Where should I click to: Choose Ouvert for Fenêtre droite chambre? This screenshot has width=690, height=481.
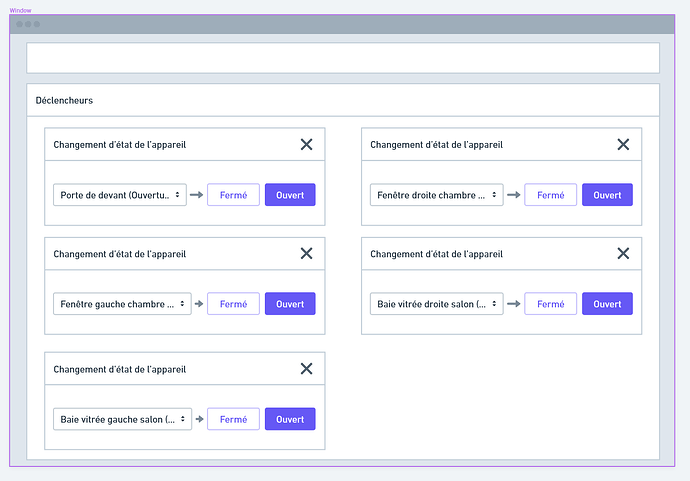tap(607, 195)
